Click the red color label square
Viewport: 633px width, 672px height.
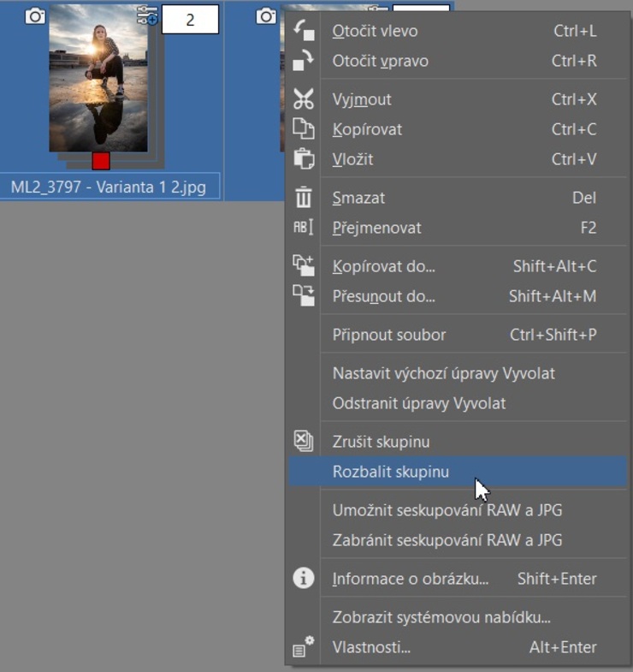click(101, 161)
